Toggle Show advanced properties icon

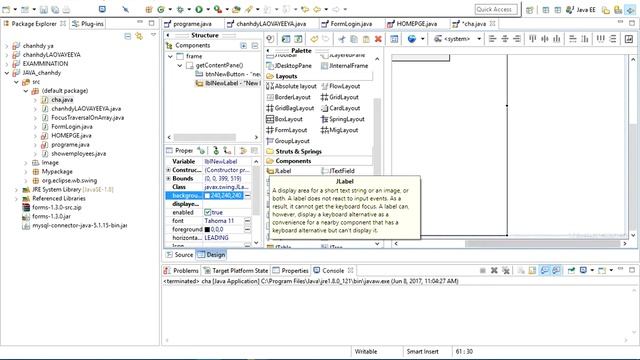tap(243, 151)
